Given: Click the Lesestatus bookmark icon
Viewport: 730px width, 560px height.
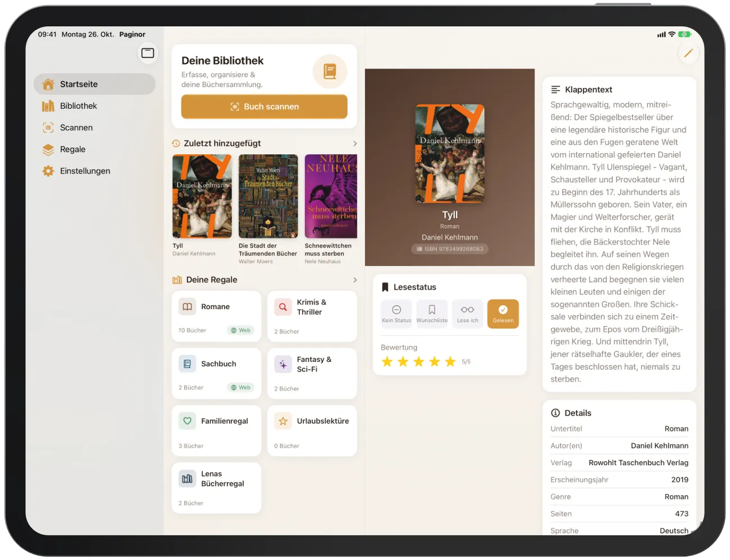Looking at the screenshot, I should pos(385,287).
